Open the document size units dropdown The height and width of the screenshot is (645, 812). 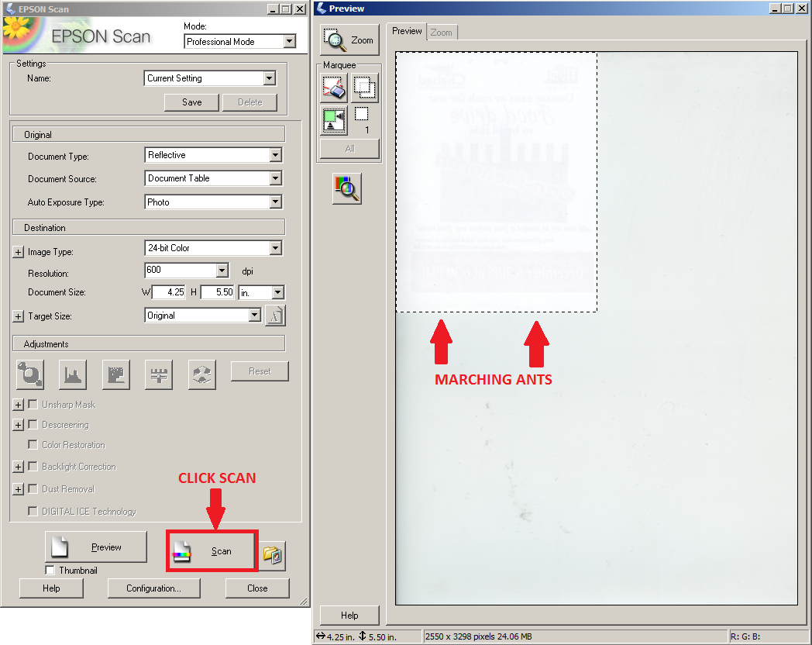point(262,293)
